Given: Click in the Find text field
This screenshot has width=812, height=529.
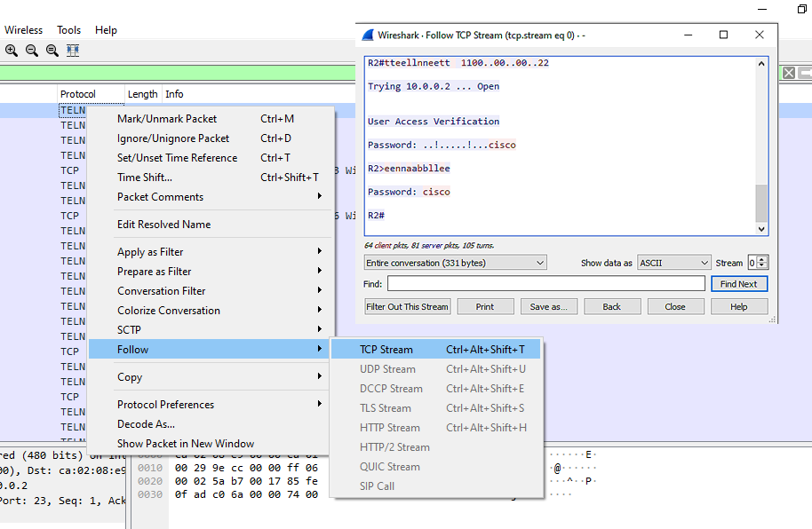Looking at the screenshot, I should point(545,284).
